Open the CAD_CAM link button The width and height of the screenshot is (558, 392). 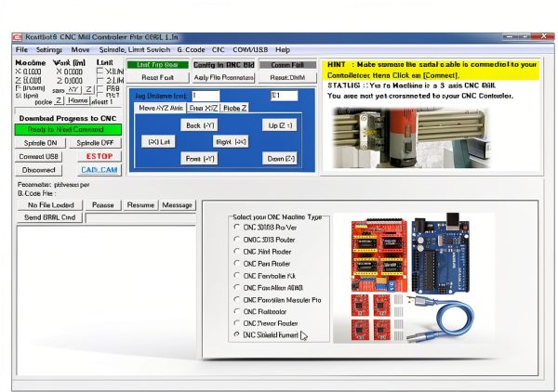click(100, 170)
